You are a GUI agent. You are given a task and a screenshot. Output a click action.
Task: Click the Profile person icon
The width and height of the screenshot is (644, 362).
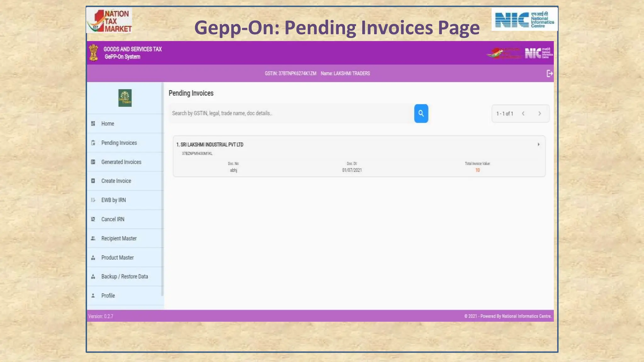[93, 295]
